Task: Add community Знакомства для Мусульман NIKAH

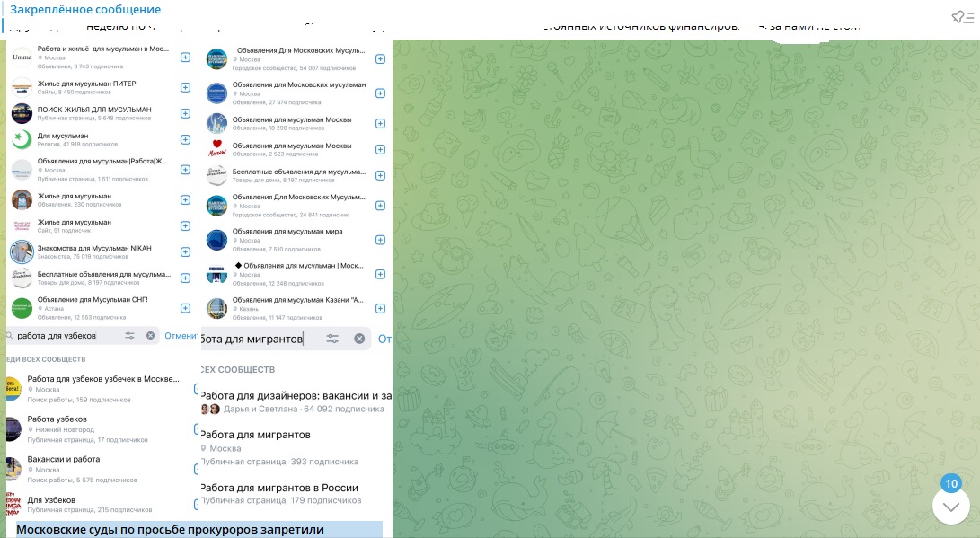Action: click(x=186, y=251)
